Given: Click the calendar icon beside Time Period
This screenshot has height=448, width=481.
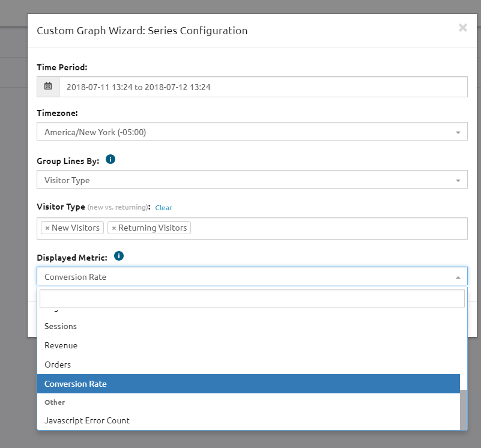Looking at the screenshot, I should [48, 86].
